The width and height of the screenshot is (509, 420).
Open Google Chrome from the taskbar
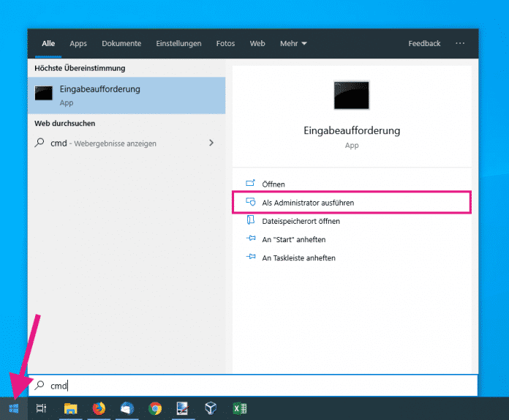coord(155,408)
